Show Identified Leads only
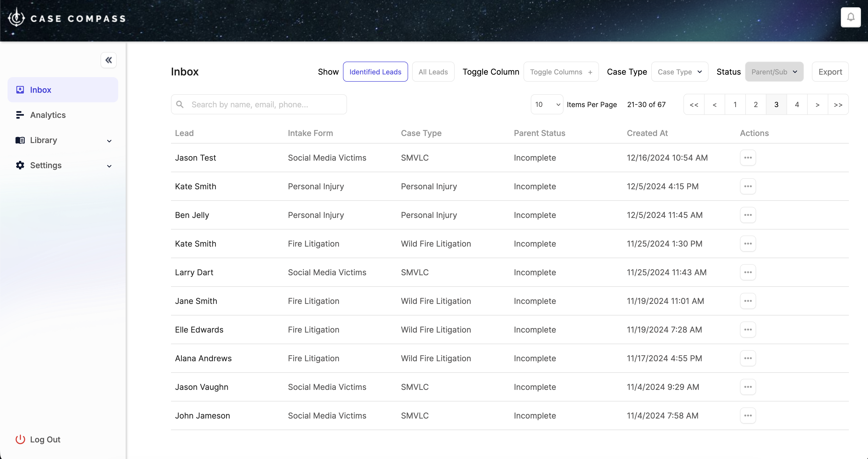868x459 pixels. [x=375, y=72]
